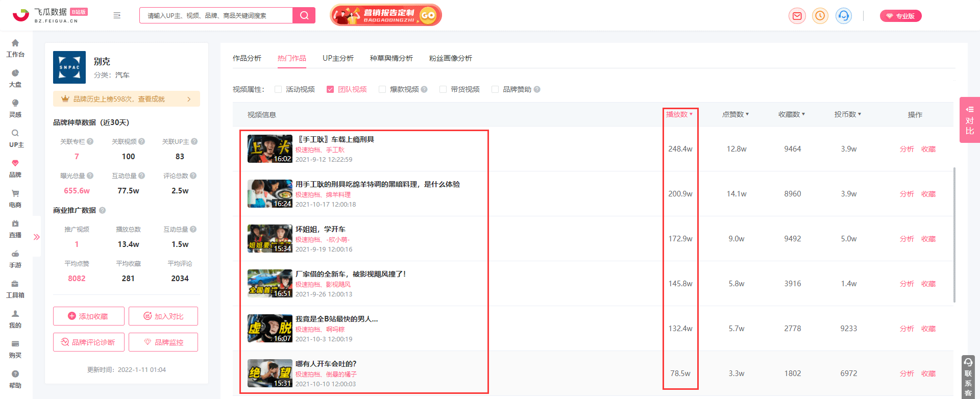Click the 营销报告定制 GO banner

[x=386, y=15]
